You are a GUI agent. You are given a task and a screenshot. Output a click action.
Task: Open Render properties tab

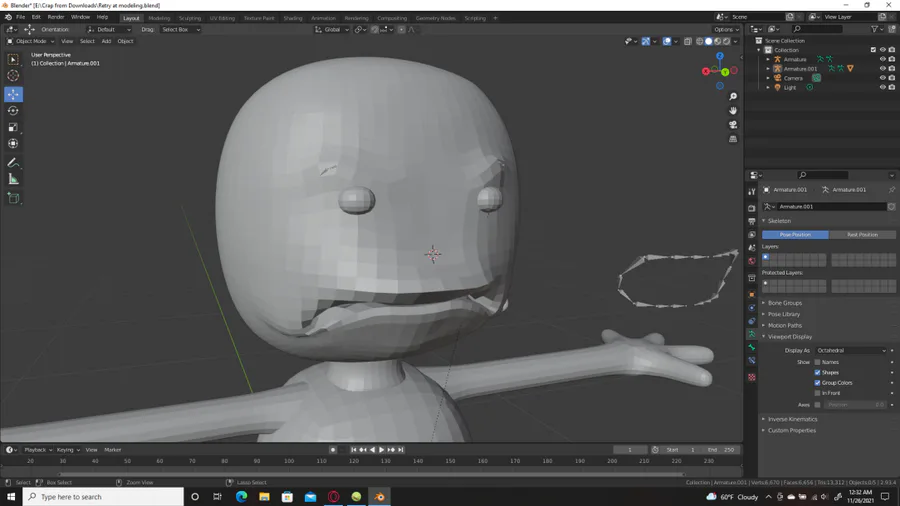tap(751, 208)
